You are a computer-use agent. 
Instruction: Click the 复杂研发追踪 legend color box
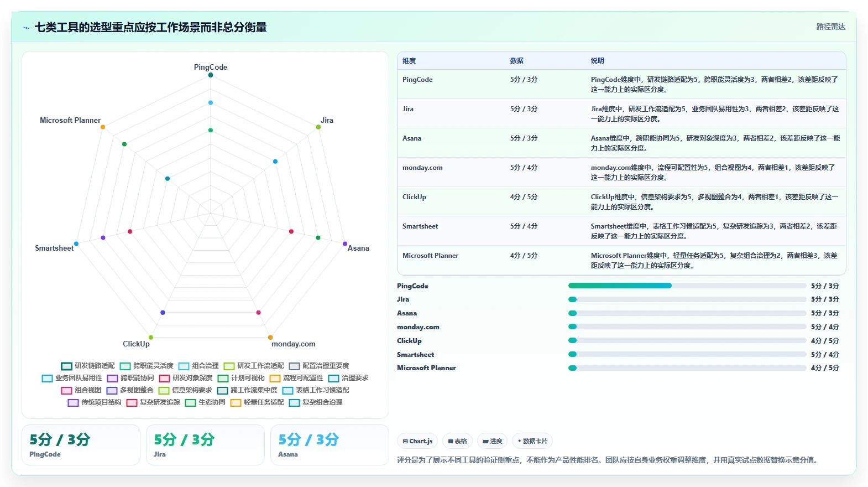132,402
